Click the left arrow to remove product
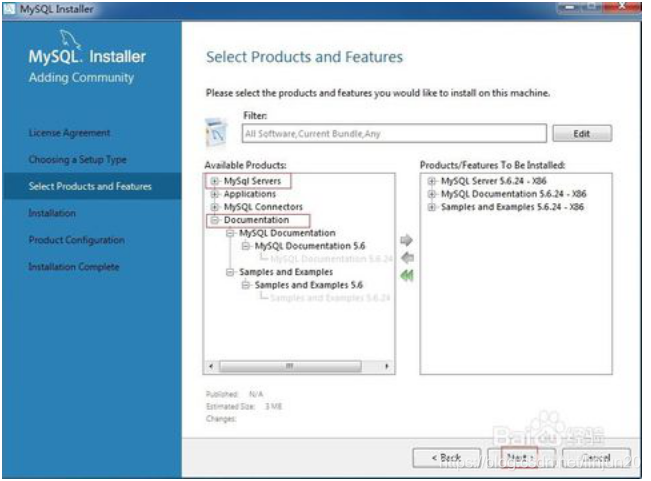 (x=407, y=258)
